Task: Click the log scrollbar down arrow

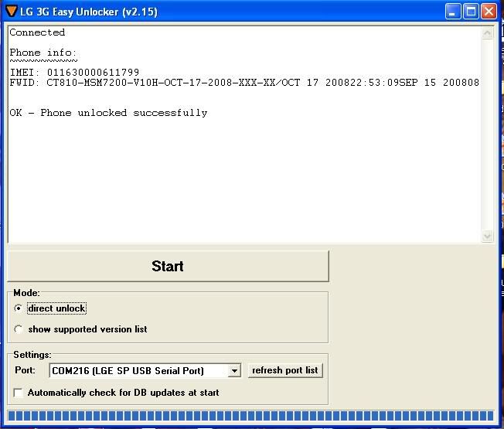Action: tap(487, 237)
